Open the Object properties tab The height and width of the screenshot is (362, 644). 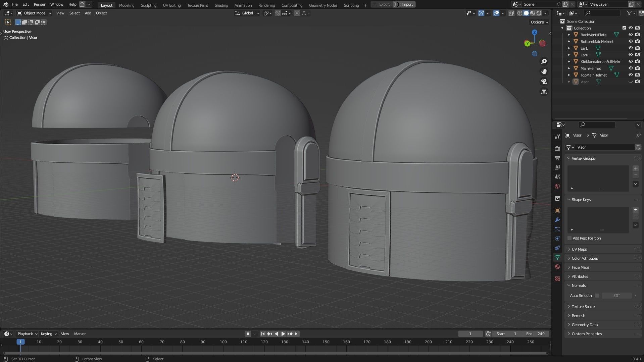click(x=557, y=210)
